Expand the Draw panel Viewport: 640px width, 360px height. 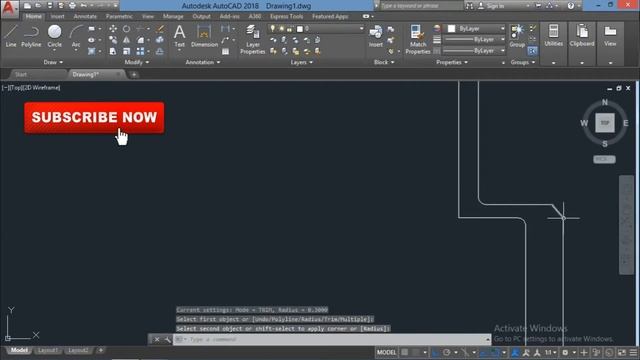(x=53, y=62)
